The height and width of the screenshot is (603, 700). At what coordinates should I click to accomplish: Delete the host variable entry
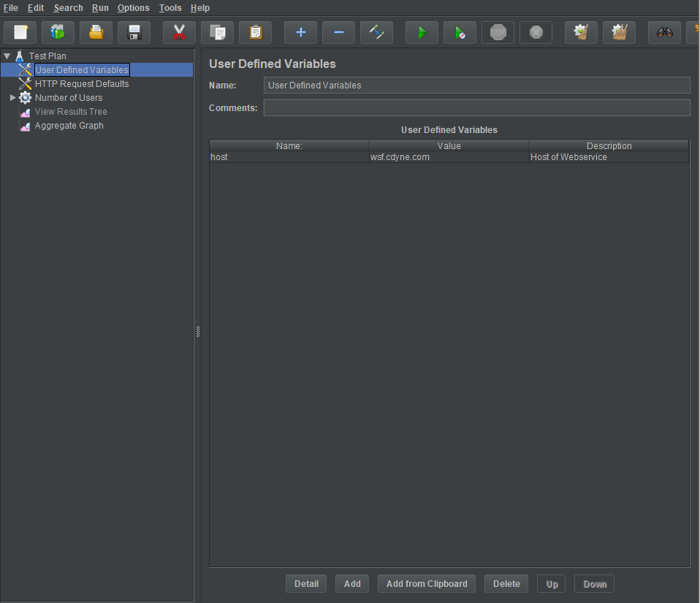[506, 583]
